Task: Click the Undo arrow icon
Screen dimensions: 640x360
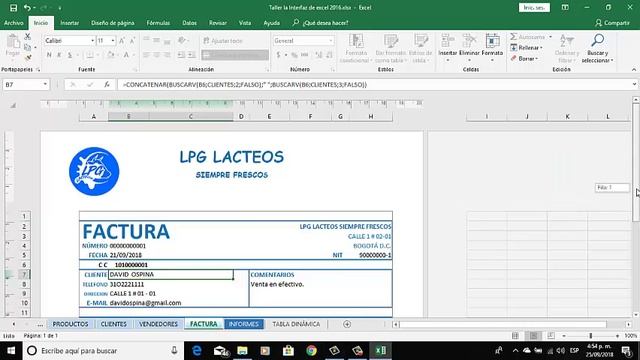Action: pyautogui.click(x=27, y=8)
